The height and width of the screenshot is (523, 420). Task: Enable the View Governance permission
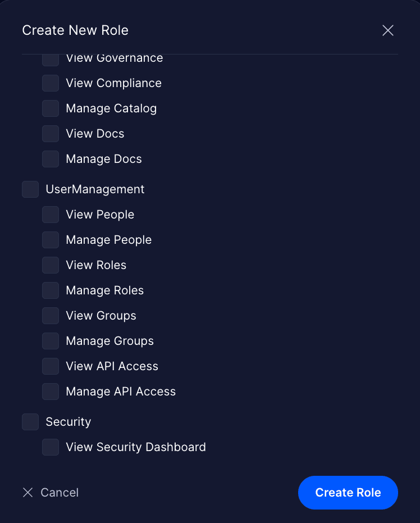click(x=50, y=58)
